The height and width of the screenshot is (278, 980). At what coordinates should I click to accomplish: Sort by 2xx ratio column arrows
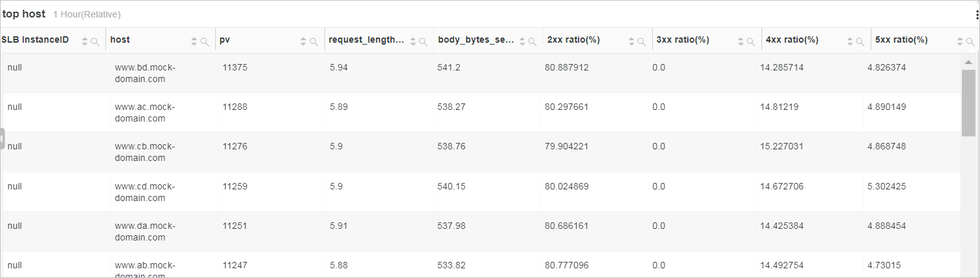pyautogui.click(x=632, y=42)
